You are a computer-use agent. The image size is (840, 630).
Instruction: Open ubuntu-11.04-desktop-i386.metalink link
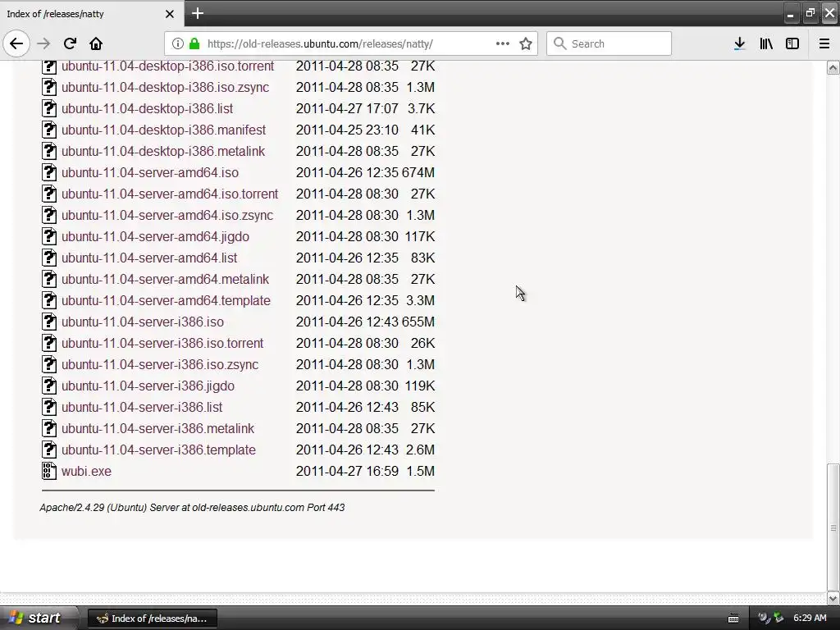pyautogui.click(x=163, y=152)
